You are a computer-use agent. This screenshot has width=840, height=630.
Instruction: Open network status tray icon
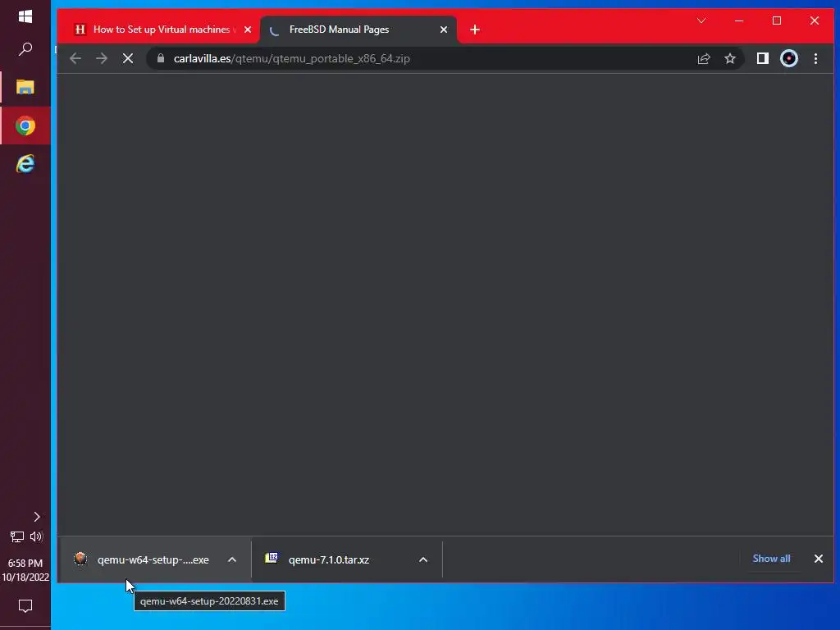pyautogui.click(x=17, y=536)
